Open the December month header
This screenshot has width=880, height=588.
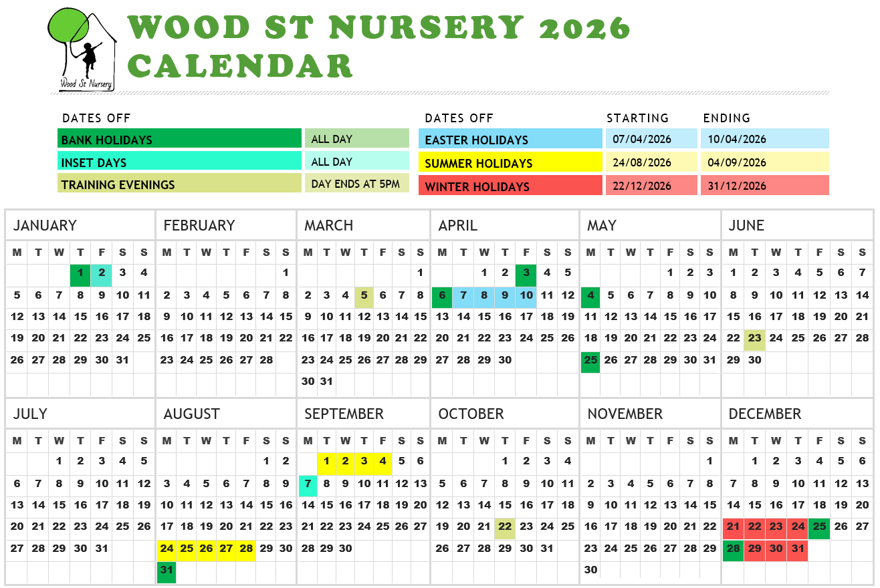(x=764, y=414)
